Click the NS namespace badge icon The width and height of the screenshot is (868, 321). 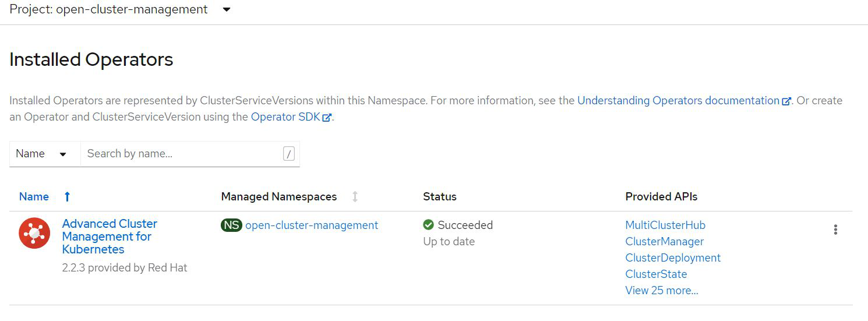click(x=231, y=225)
